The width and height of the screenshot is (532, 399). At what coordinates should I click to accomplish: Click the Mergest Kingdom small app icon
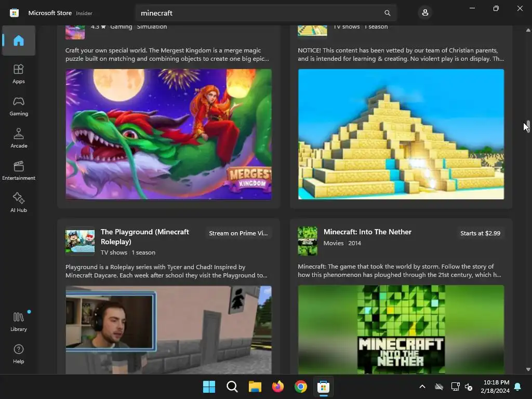point(75,32)
